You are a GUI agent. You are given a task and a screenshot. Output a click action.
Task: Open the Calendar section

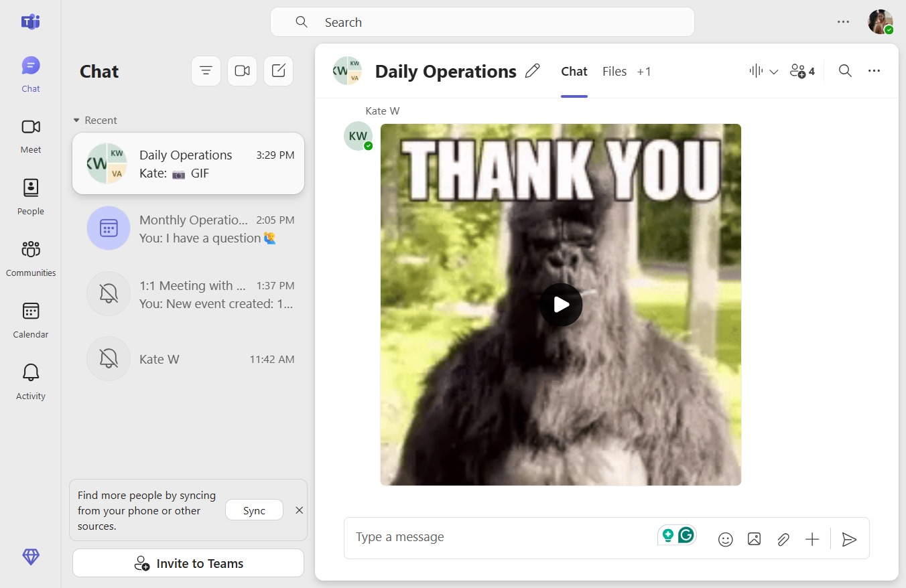31,320
